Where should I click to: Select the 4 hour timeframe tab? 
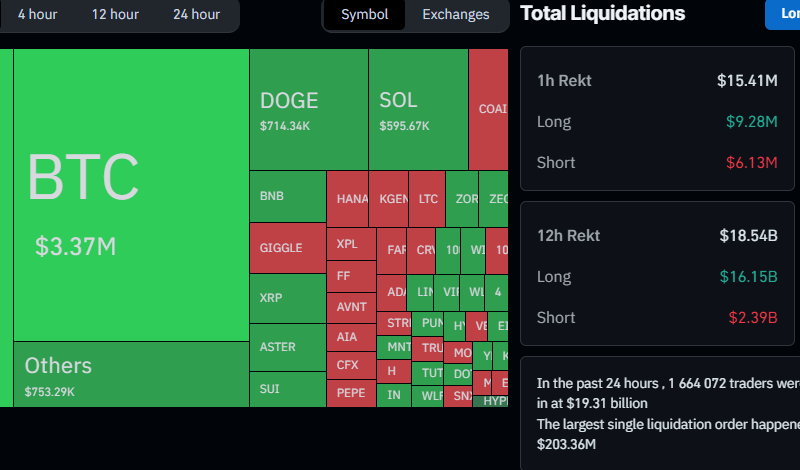pyautogui.click(x=37, y=14)
